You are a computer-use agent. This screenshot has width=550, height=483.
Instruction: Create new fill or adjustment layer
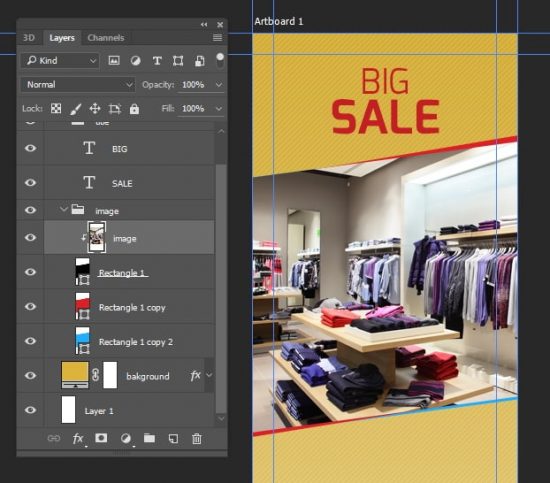(126, 438)
